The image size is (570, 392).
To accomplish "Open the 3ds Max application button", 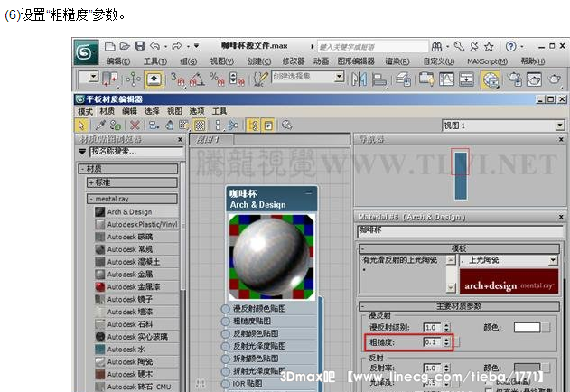I will tap(86, 52).
